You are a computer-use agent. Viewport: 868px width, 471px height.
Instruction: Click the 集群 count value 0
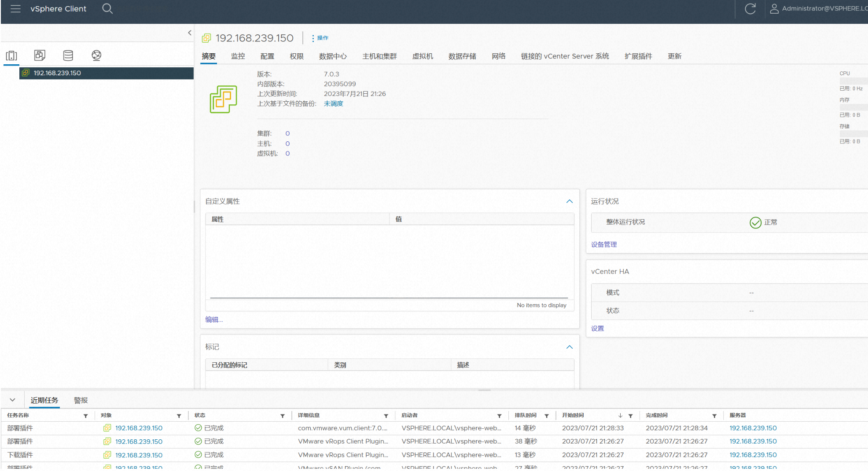(x=287, y=133)
